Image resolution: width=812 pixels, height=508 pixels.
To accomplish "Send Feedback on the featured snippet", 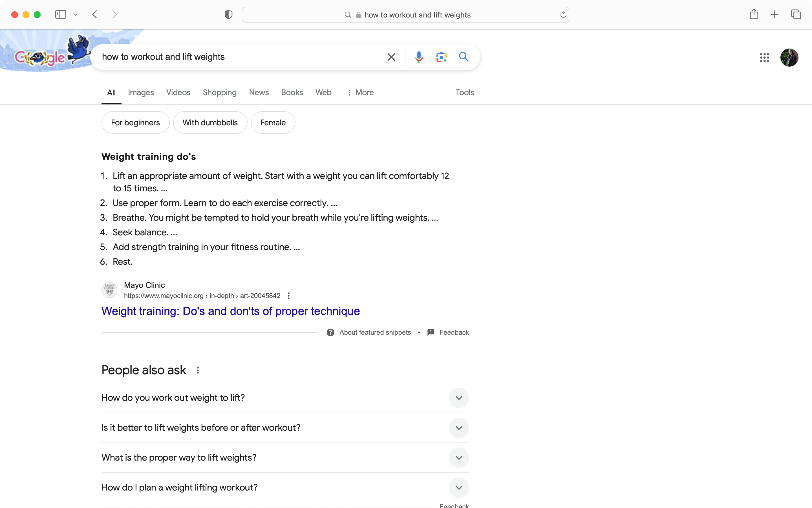I will [x=448, y=332].
